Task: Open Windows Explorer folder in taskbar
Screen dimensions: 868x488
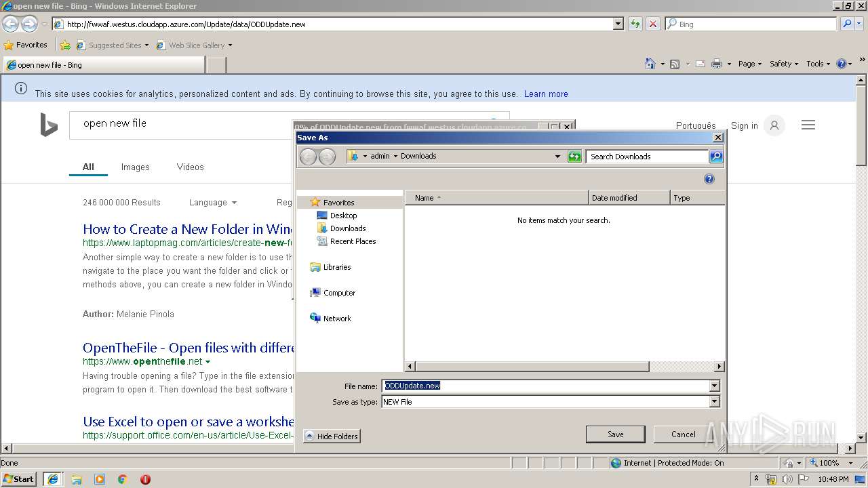Action: (x=77, y=479)
